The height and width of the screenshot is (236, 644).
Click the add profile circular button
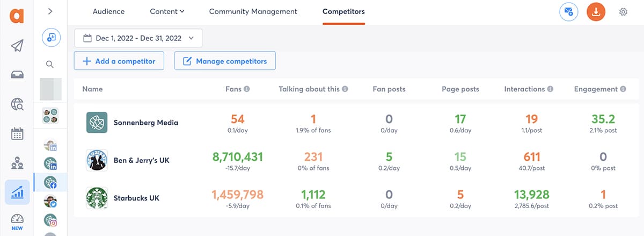coord(50,37)
